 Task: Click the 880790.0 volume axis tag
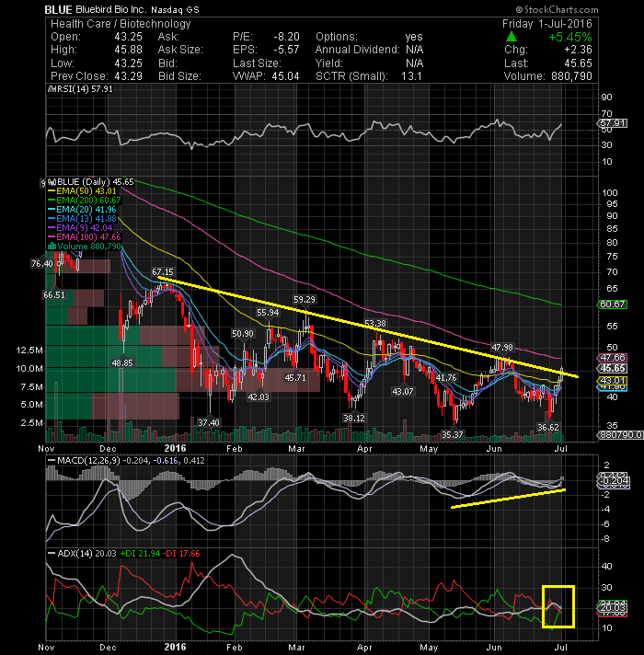point(620,435)
